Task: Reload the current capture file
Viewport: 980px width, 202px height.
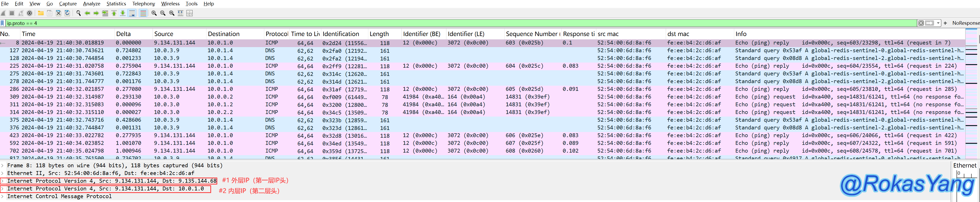Action: (67, 13)
